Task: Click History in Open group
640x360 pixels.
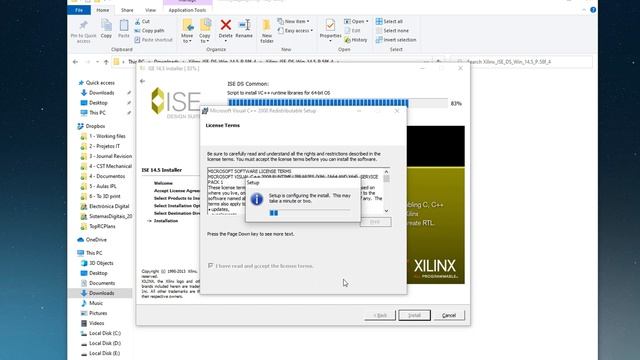Action: pyautogui.click(x=356, y=40)
